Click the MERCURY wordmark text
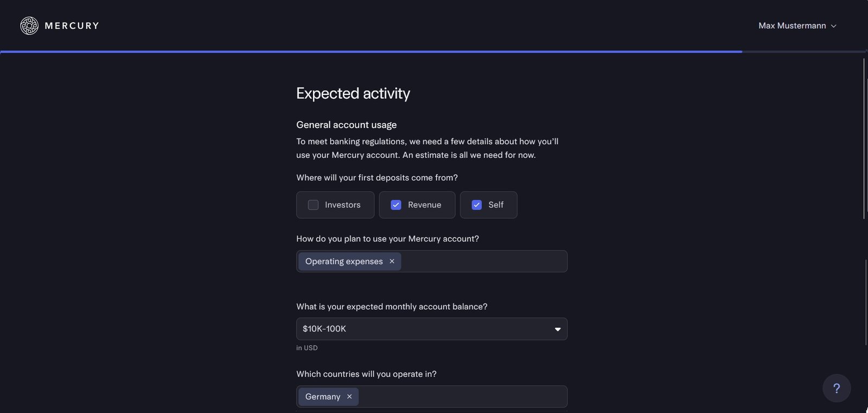The image size is (868, 413). pos(72,26)
